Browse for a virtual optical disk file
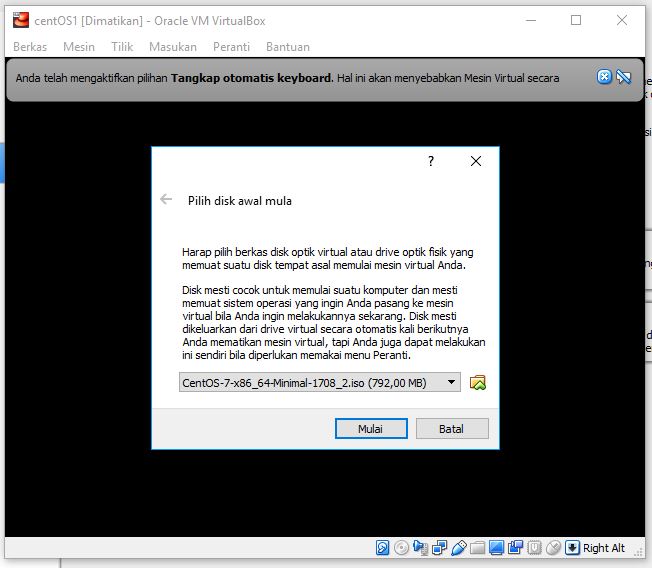The image size is (652, 568). [x=477, y=382]
